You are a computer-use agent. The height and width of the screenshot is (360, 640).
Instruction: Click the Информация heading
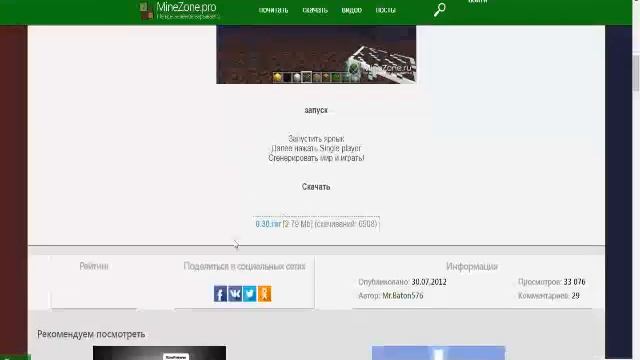point(472,267)
